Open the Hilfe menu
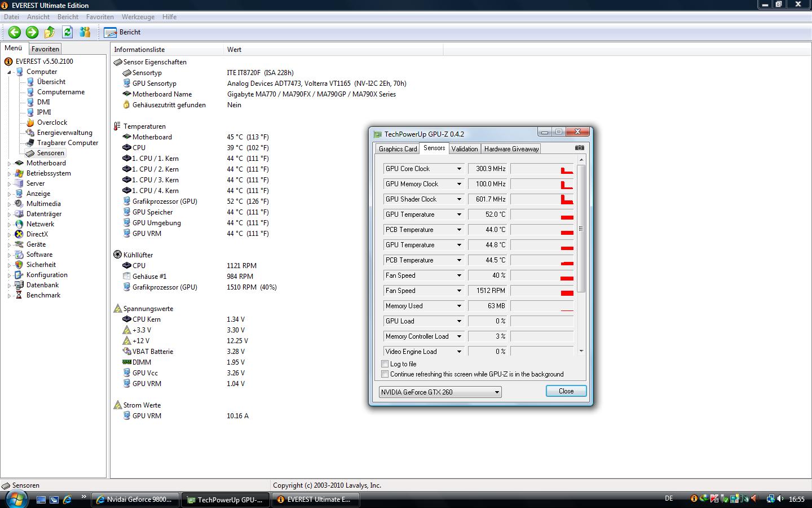812x508 pixels. pyautogui.click(x=169, y=17)
